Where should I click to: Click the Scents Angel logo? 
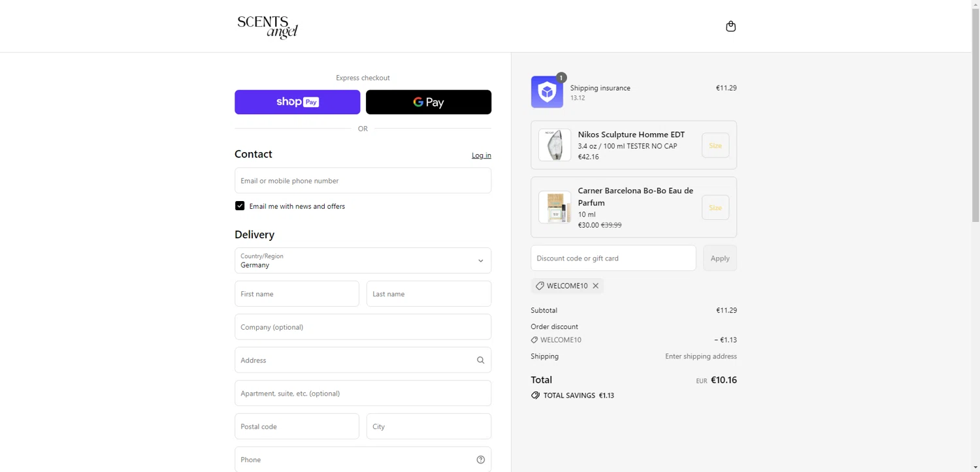point(267,27)
